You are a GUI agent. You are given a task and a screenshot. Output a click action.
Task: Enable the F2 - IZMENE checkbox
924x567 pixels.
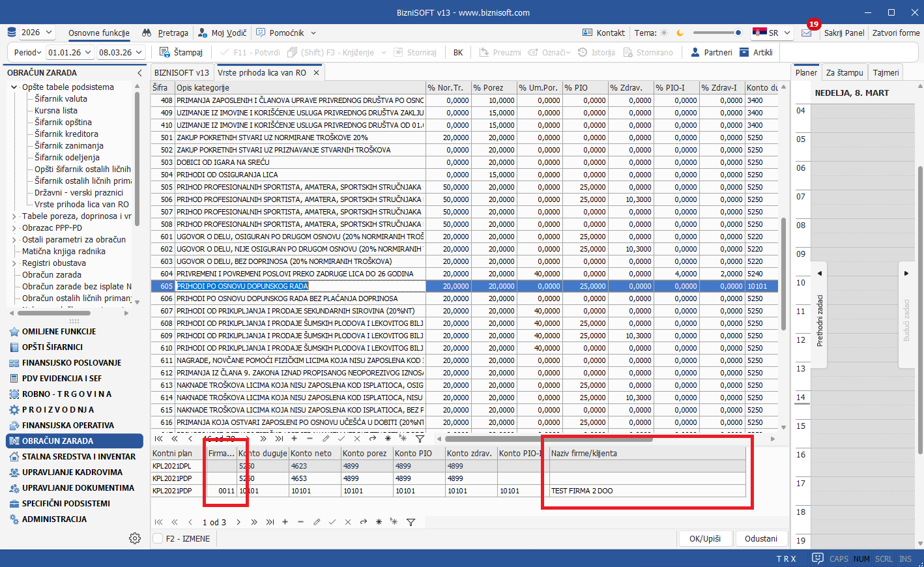pos(158,539)
